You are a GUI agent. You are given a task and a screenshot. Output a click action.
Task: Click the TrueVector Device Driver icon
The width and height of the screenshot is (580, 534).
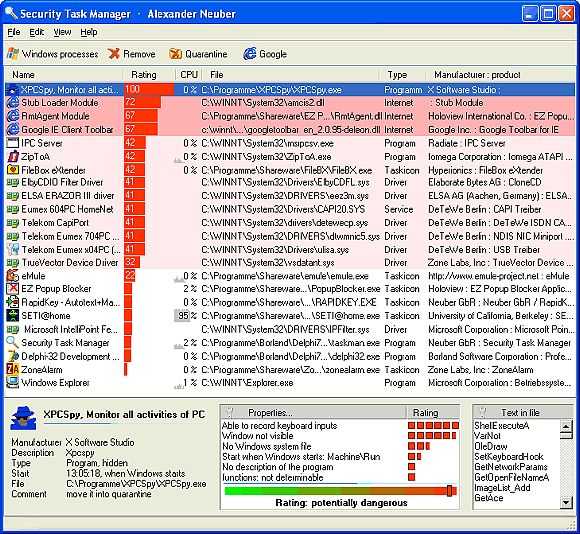point(13,263)
